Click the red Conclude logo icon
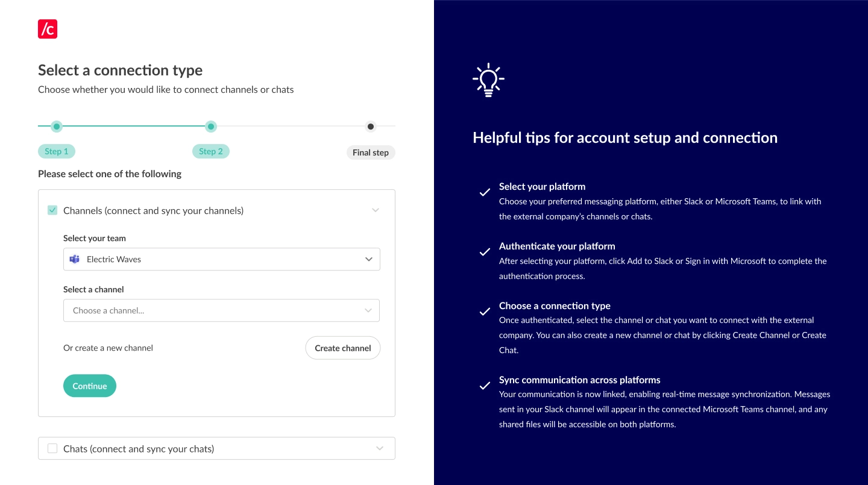Viewport: 868px width, 485px height. click(48, 29)
